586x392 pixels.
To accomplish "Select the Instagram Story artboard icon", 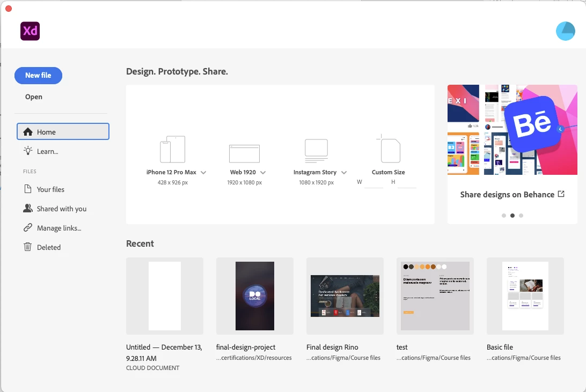I will 316,151.
